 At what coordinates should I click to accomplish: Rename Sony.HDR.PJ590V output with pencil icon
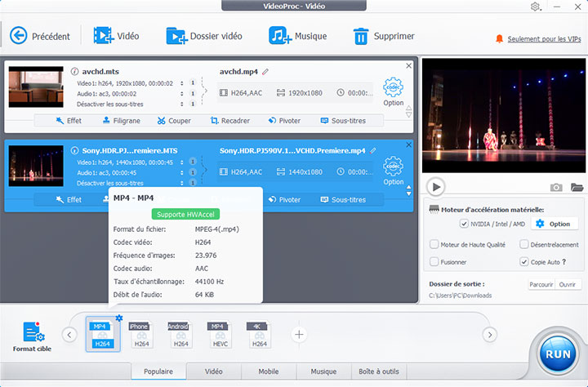point(372,150)
